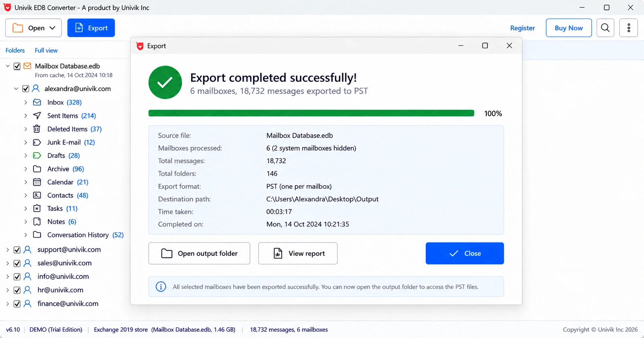Toggle the info@univik.com checkbox

point(17,277)
